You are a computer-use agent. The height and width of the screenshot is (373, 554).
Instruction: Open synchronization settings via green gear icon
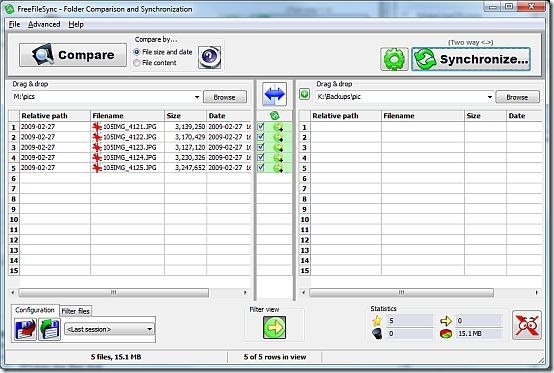(x=394, y=59)
